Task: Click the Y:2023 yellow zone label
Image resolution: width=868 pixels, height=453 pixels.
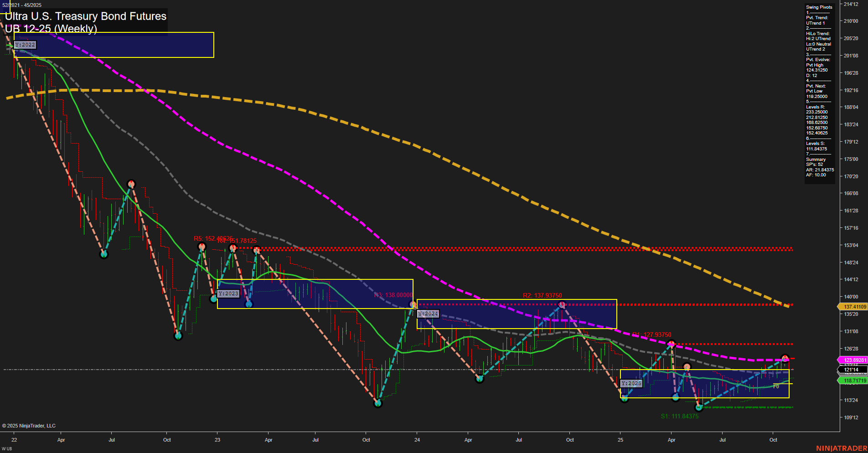Action: [x=229, y=293]
